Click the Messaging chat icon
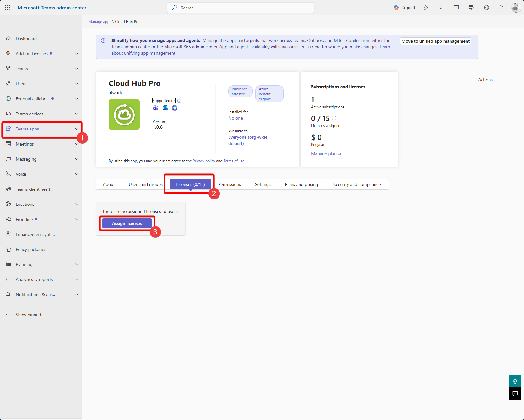The width and height of the screenshot is (524, 420). (8, 159)
